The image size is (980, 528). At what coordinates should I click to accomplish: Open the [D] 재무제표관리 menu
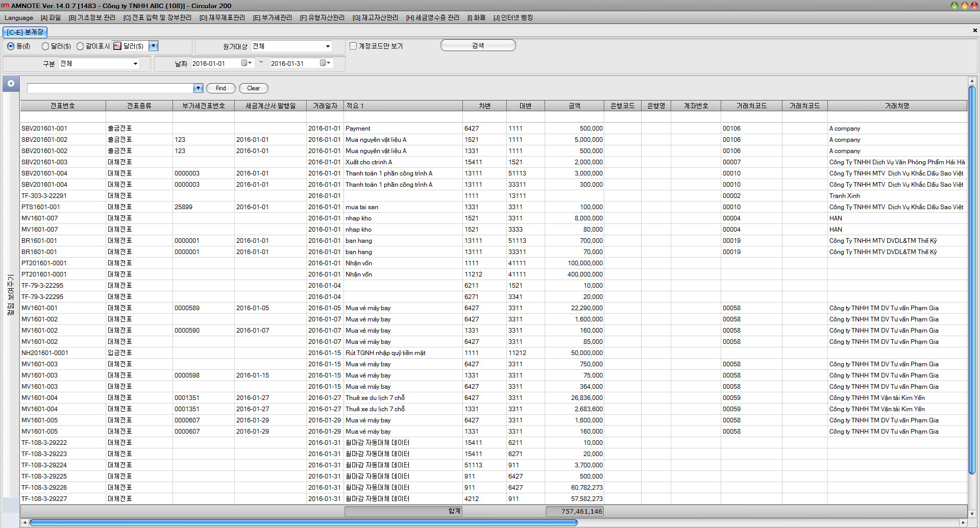222,18
